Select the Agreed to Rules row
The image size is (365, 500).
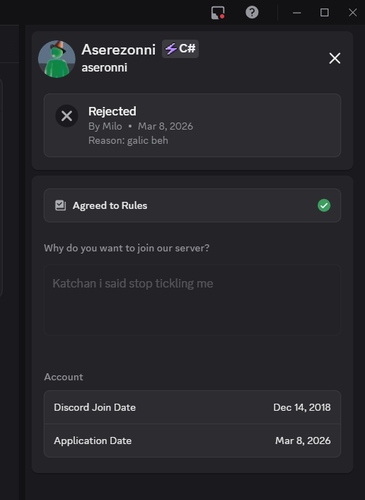[192, 205]
